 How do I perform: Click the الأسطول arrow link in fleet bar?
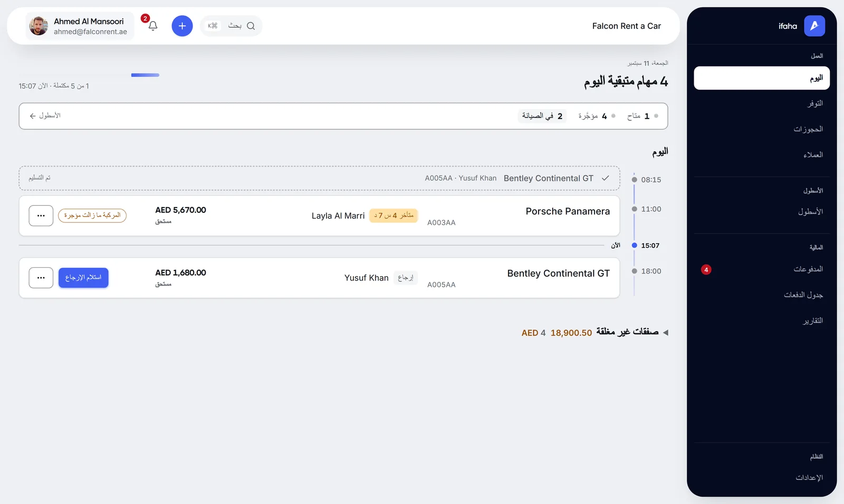(45, 115)
